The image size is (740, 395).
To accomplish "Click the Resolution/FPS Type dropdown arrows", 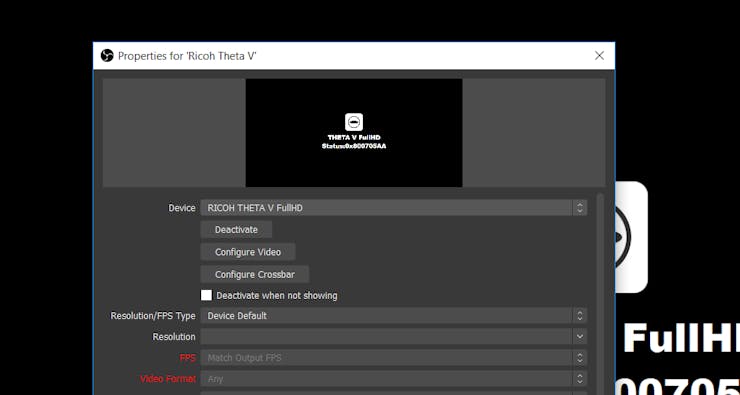I will coord(580,316).
